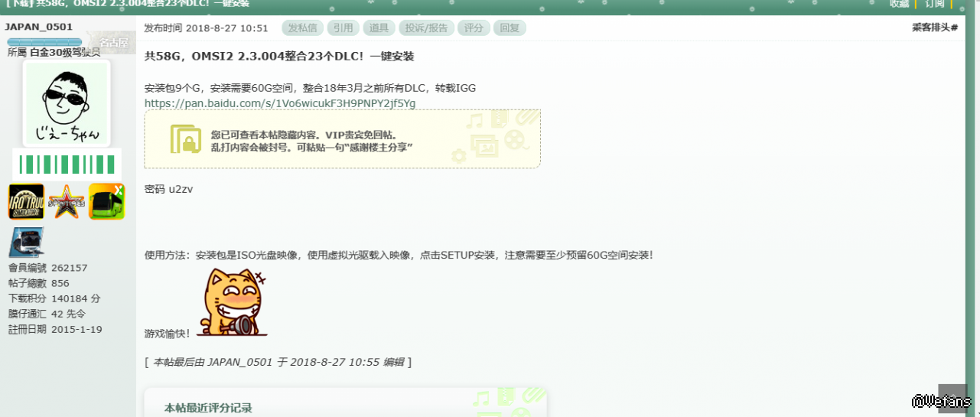
Task: Click 帖子總數 856 entry
Action: (39, 283)
